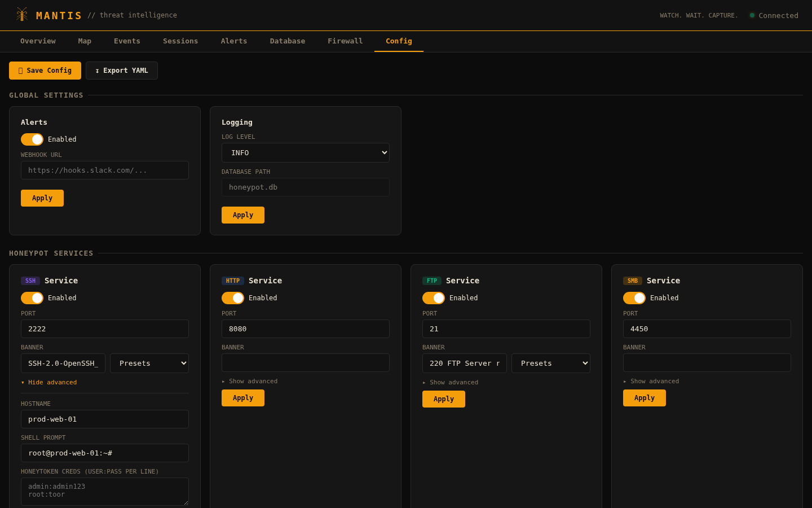Click the Mantis logo icon
Image resolution: width=812 pixels, height=508 pixels.
click(x=22, y=15)
